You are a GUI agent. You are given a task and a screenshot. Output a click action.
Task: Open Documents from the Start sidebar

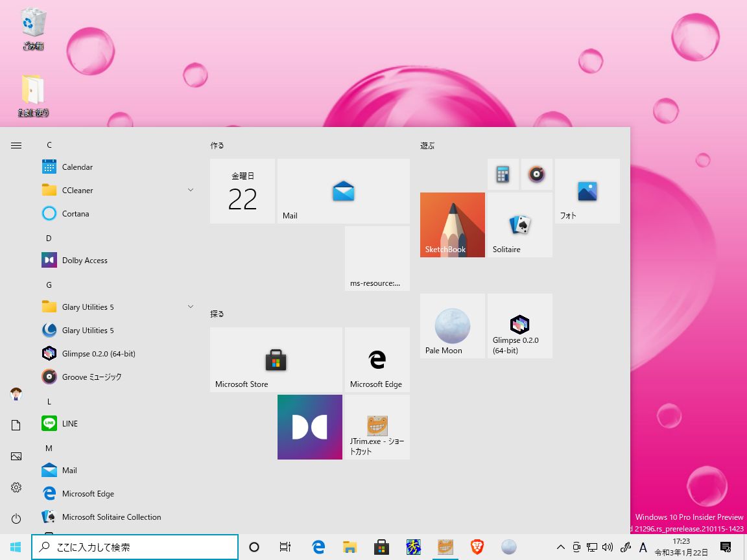(16, 425)
